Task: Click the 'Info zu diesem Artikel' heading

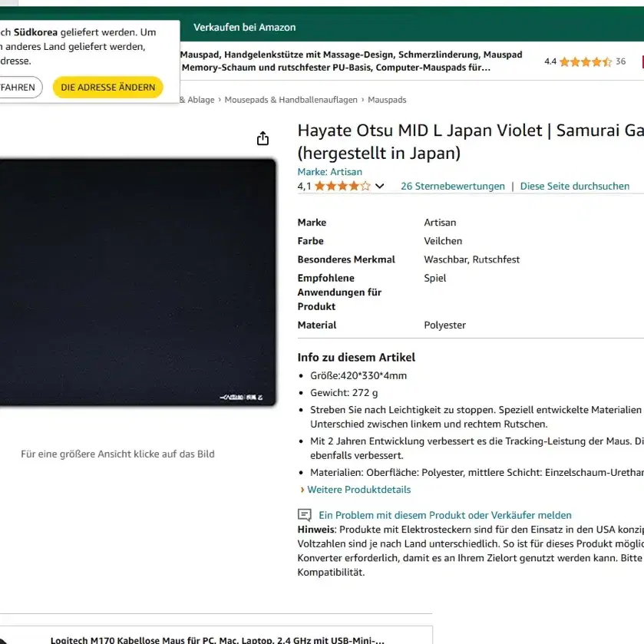Action: click(356, 358)
